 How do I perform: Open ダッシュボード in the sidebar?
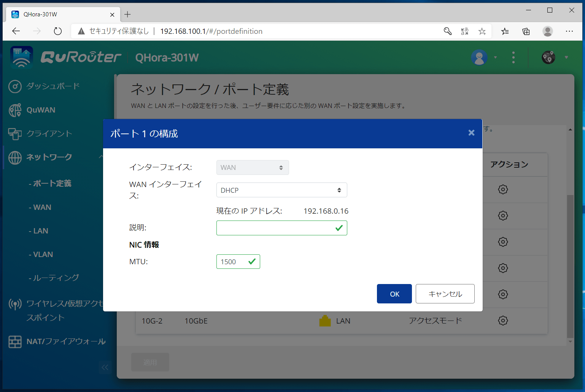click(52, 86)
